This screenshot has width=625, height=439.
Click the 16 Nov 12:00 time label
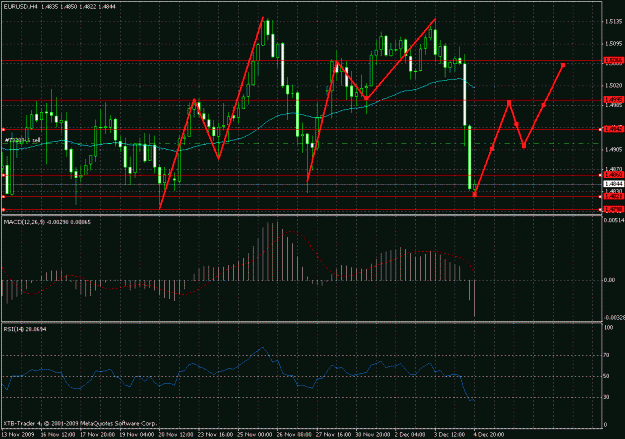[x=57, y=434]
